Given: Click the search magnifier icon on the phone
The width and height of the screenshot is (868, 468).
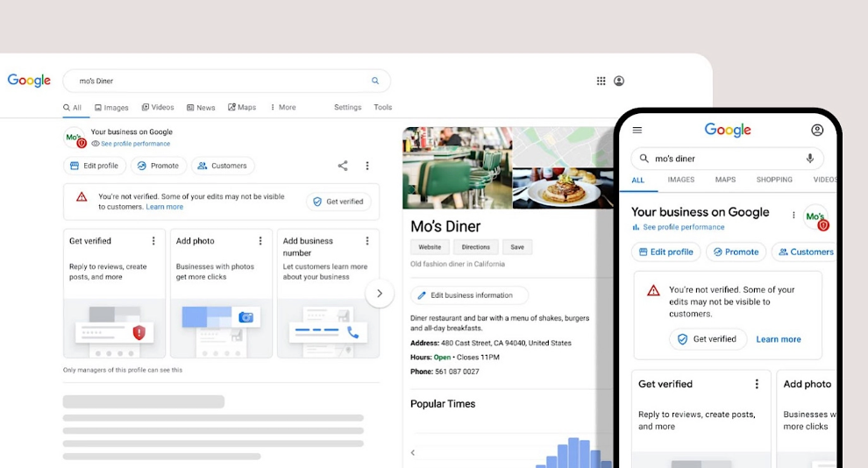Looking at the screenshot, I should pos(644,159).
